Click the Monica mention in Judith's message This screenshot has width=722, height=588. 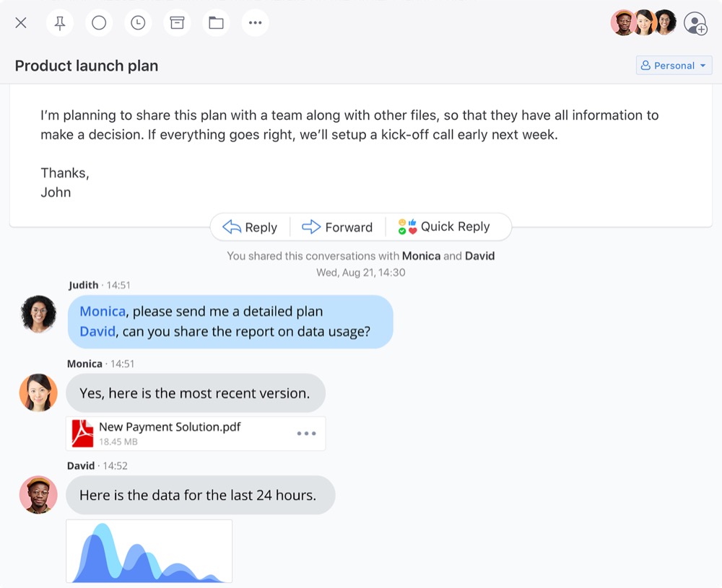(x=103, y=312)
